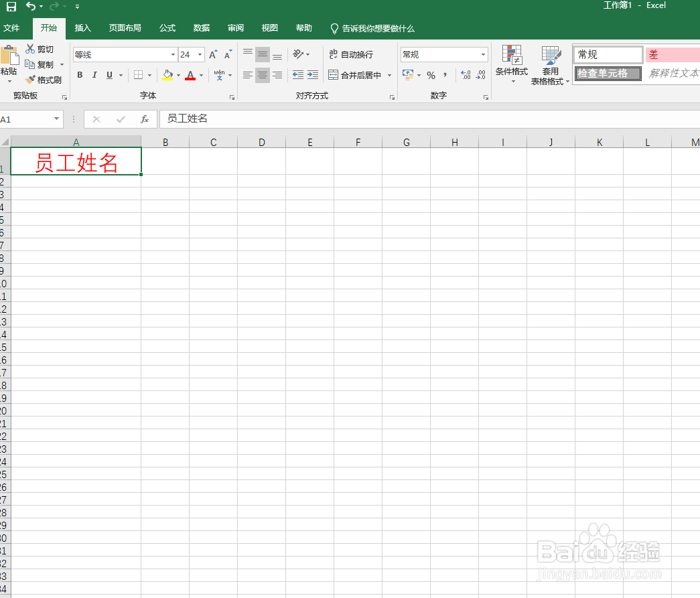Activate the 格式刷 format painter
Viewport: 700px width, 598px height.
coord(44,80)
